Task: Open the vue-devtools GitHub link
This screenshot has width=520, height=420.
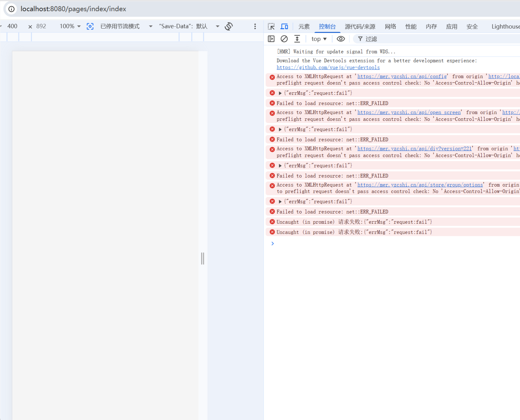Action: pyautogui.click(x=328, y=67)
